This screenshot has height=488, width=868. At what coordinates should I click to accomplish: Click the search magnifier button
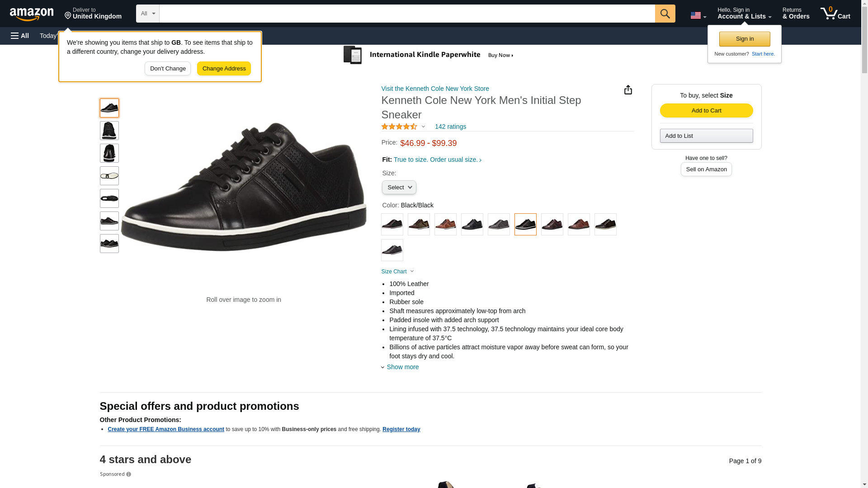[x=665, y=14]
